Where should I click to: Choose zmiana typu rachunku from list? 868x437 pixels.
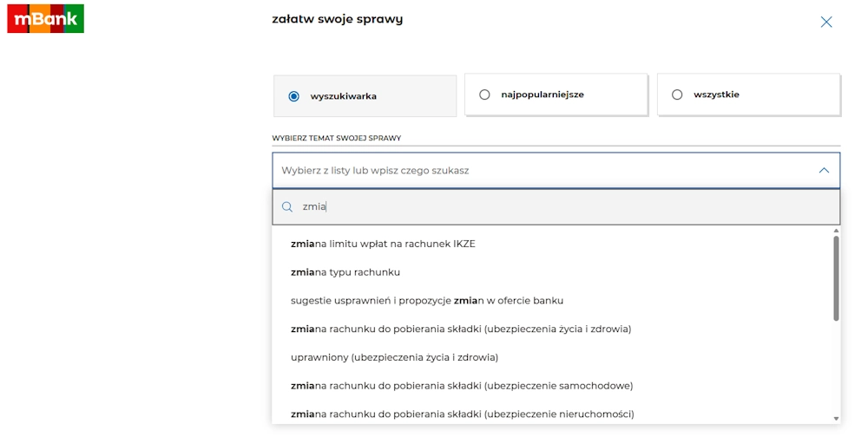coord(345,272)
